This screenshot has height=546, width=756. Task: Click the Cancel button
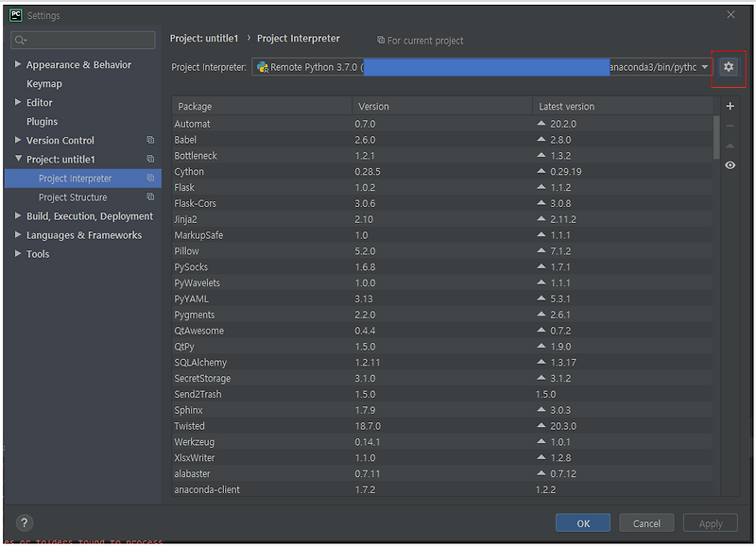coord(646,523)
